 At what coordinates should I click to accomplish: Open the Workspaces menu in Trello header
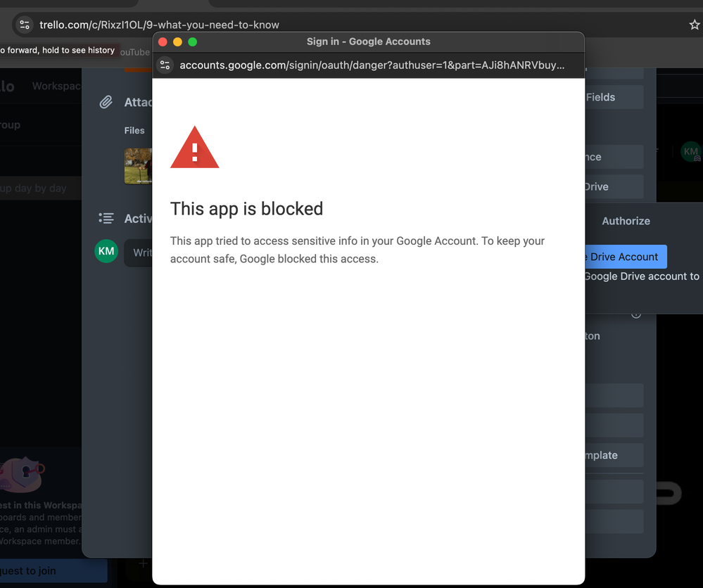pyautogui.click(x=56, y=86)
